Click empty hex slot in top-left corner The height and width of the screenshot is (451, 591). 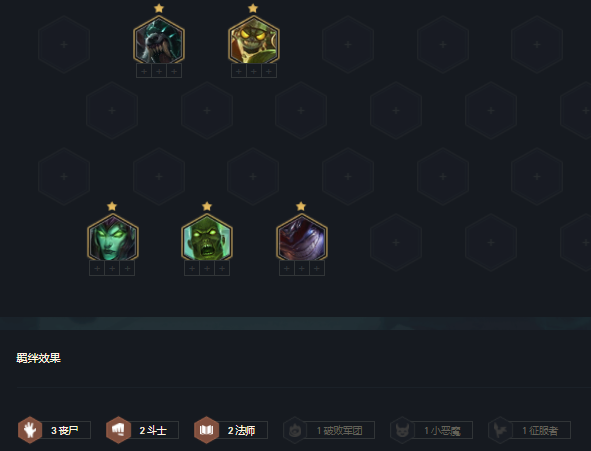pyautogui.click(x=64, y=44)
